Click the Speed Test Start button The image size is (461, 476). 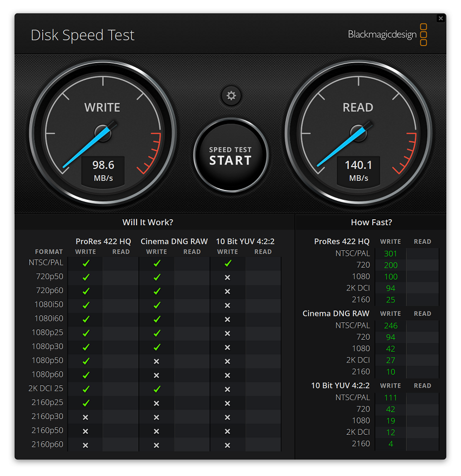coord(231,155)
